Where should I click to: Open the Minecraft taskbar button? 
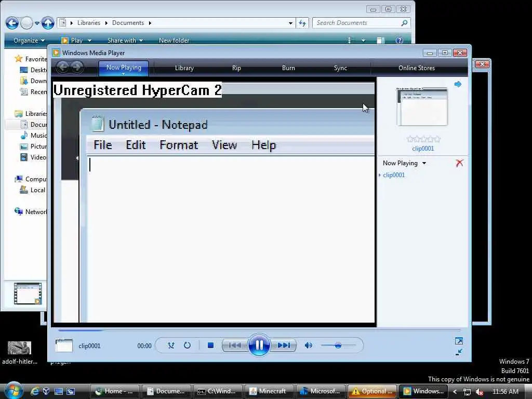point(270,391)
